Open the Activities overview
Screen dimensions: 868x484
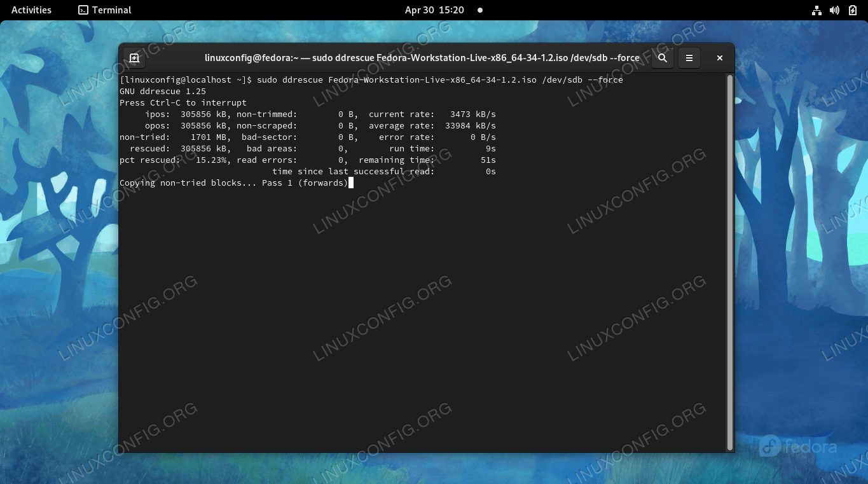pos(31,10)
